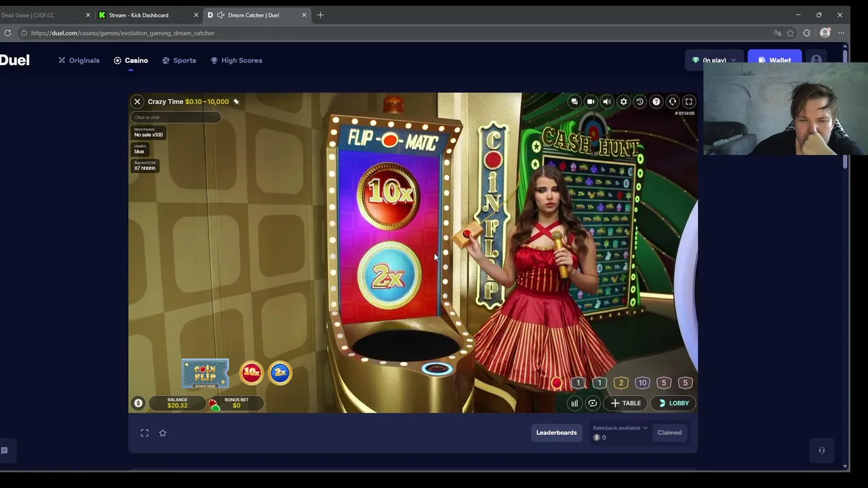The image size is (868, 488).
Task: Mute the Dream Catcher tab audio icon
Action: 221,15
